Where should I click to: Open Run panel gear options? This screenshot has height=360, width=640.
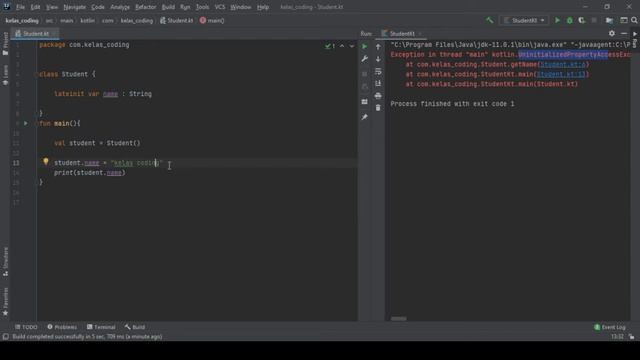[611, 33]
